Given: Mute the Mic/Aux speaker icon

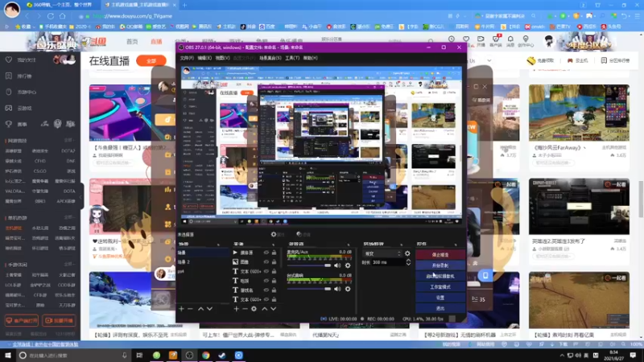Looking at the screenshot, I should click(337, 265).
